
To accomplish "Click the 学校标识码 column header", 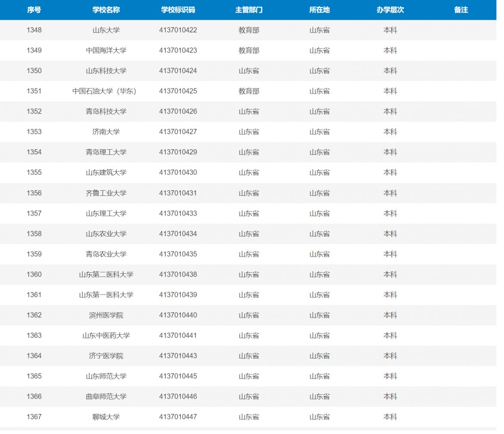I will 178,10.
